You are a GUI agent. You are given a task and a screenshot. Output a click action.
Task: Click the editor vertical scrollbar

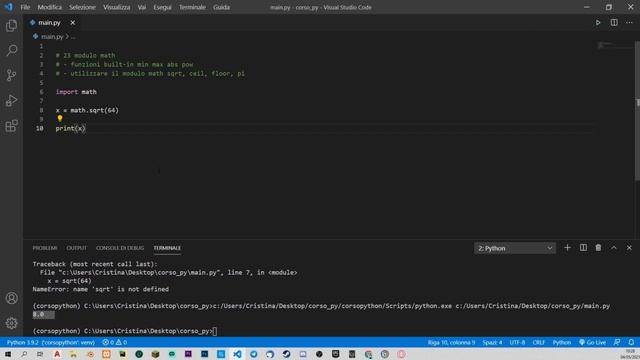(637, 110)
